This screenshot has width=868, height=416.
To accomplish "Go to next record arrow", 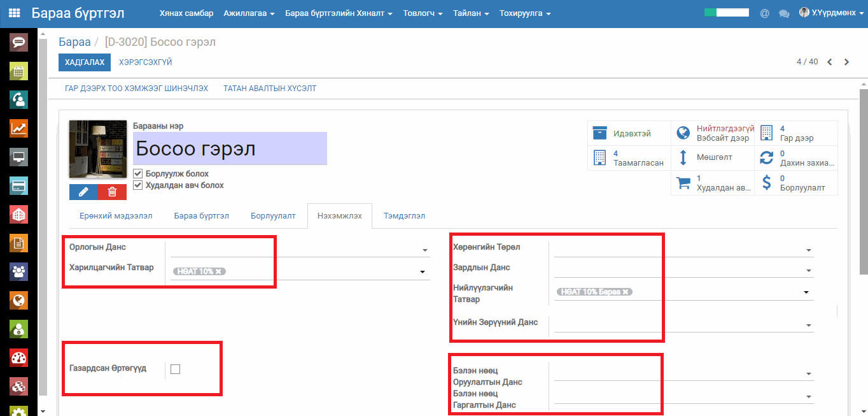I will pos(846,62).
